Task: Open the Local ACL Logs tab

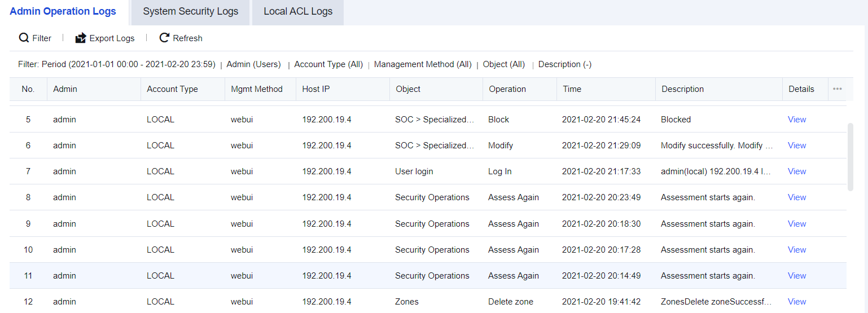Action: [x=297, y=11]
